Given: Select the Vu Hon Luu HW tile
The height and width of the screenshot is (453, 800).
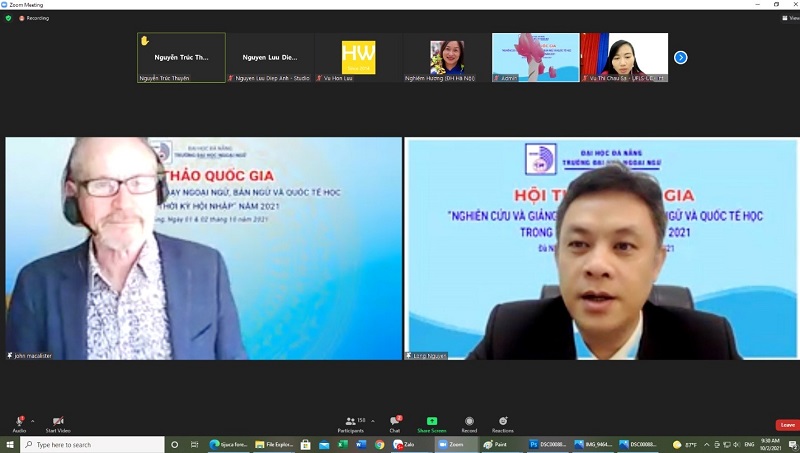Looking at the screenshot, I should (358, 57).
